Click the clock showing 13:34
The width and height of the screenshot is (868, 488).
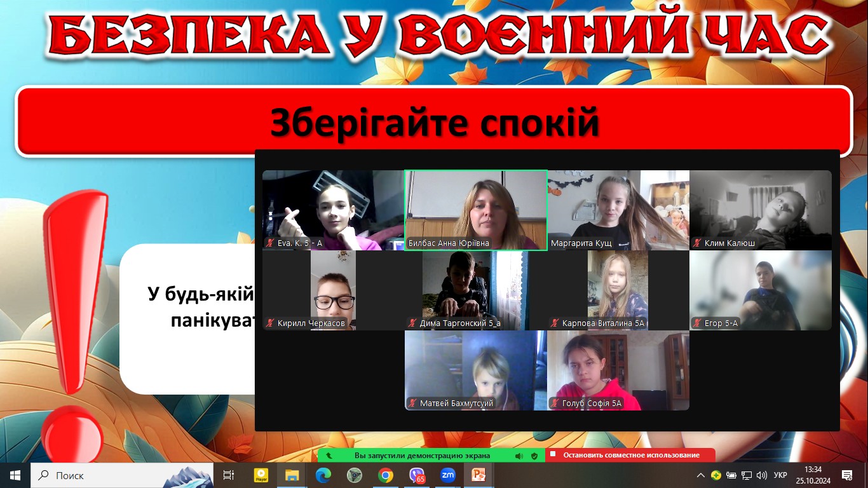point(813,470)
